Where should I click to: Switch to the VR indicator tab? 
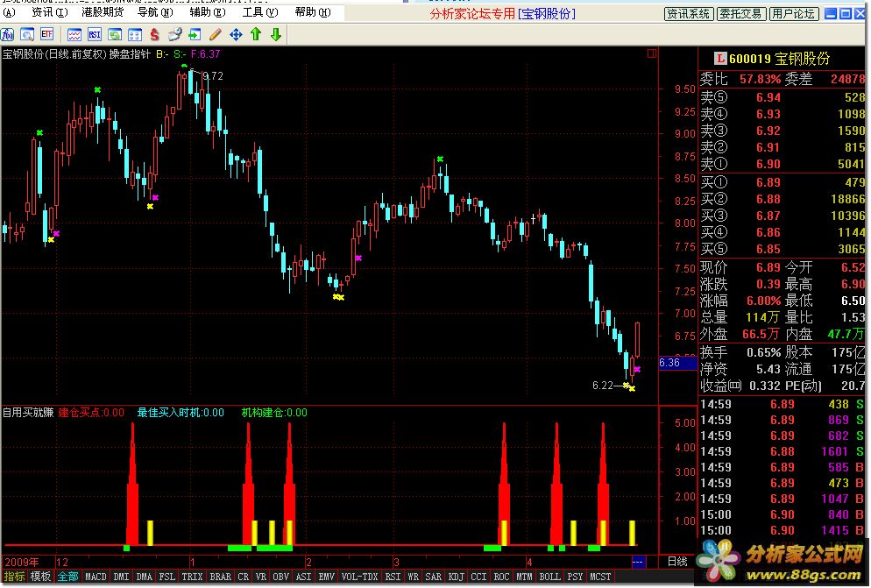261,577
